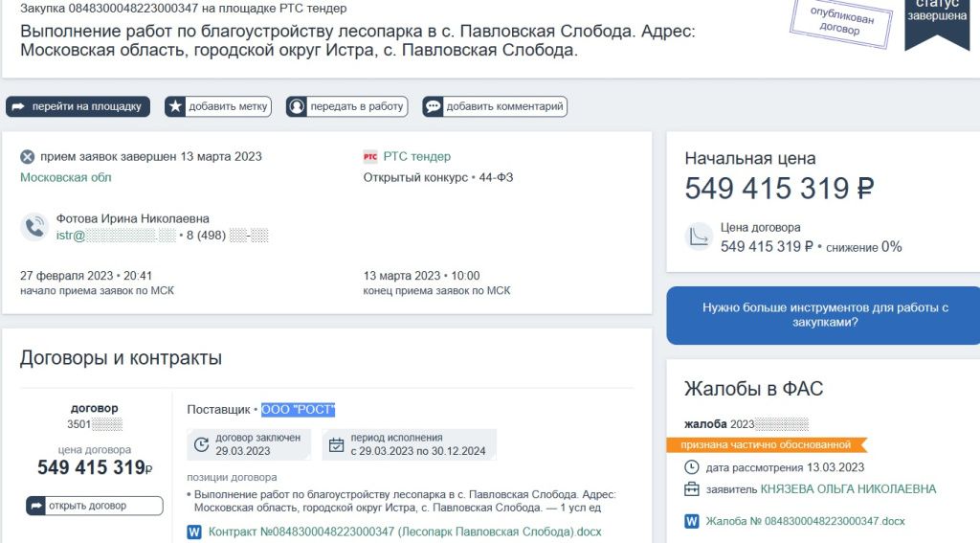Download the Контракт №0848300048223000347 docx file
Screen dimensions: 980x543
coord(405,532)
